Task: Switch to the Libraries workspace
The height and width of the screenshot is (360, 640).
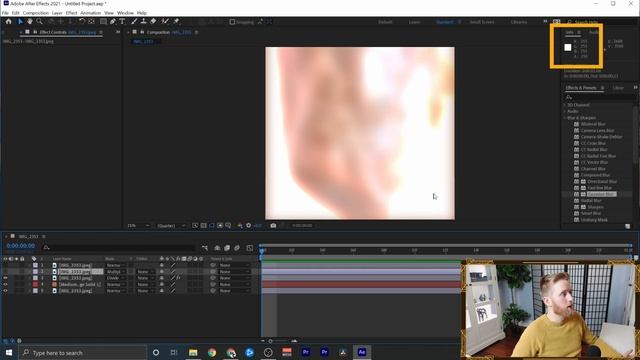Action: [x=519, y=22]
